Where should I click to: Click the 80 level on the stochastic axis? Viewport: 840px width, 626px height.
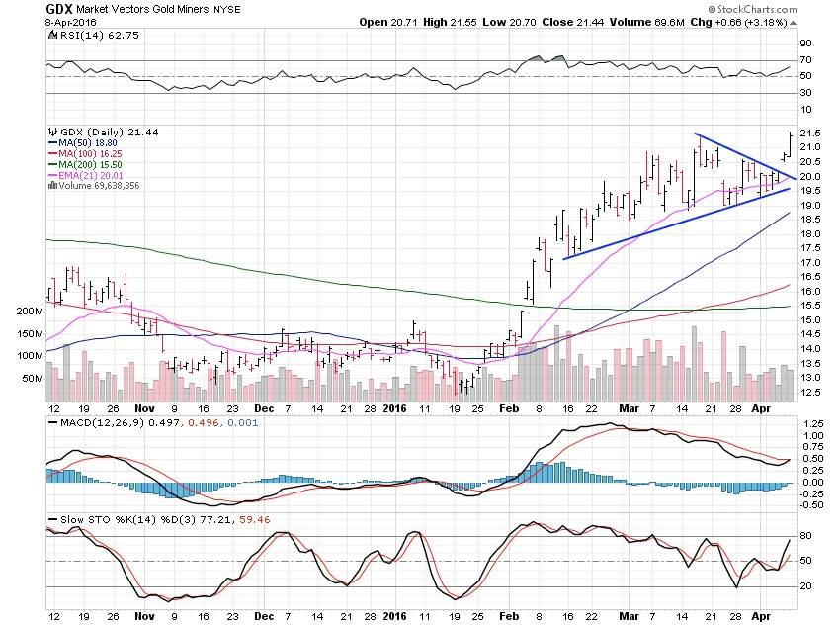coord(805,535)
